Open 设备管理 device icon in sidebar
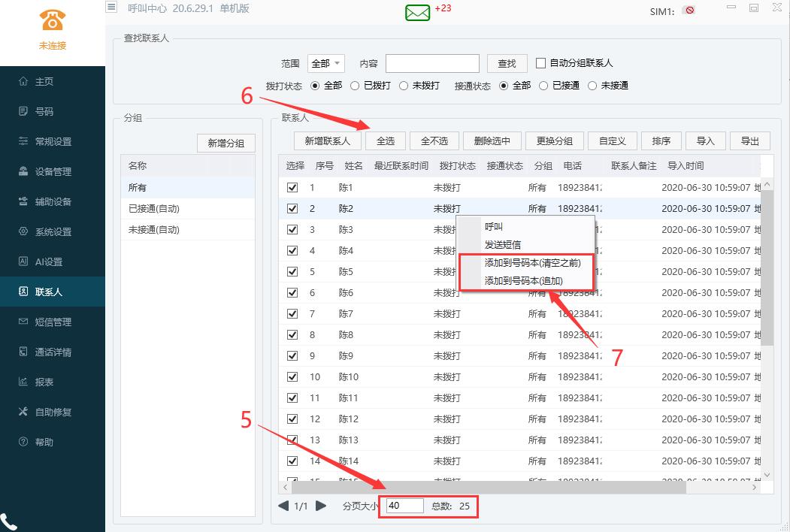This screenshot has width=790, height=532. coord(23,171)
